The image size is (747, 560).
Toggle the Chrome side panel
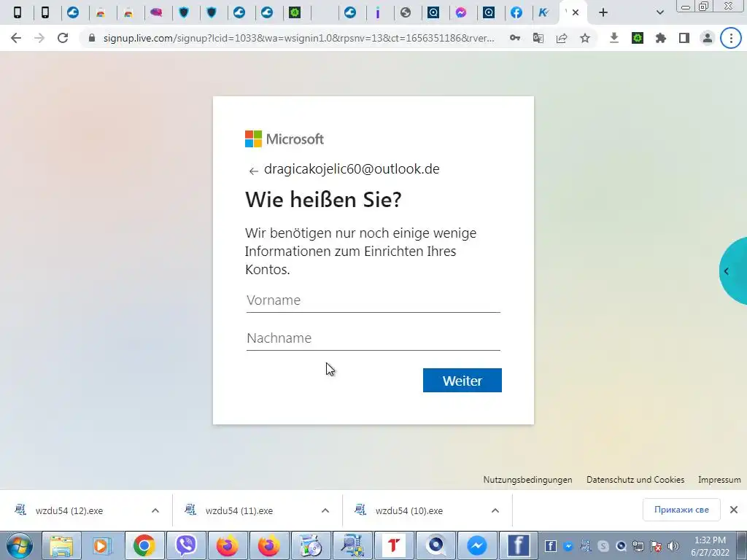point(684,38)
